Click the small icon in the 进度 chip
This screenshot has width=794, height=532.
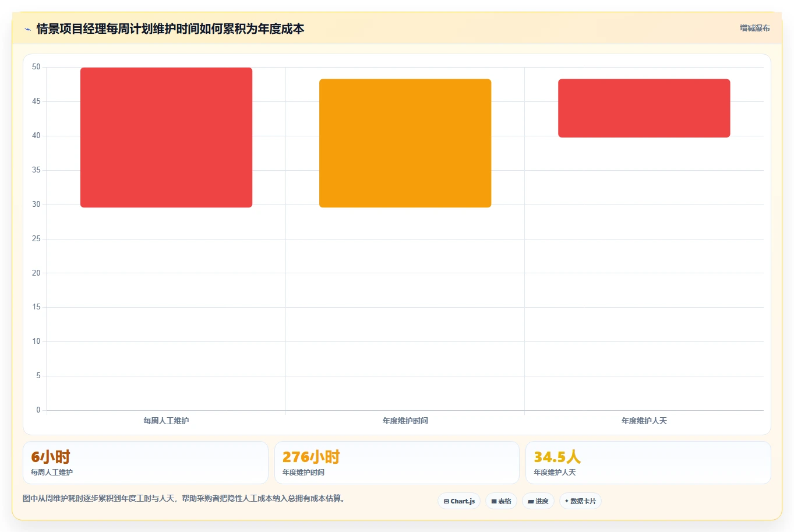tap(531, 501)
